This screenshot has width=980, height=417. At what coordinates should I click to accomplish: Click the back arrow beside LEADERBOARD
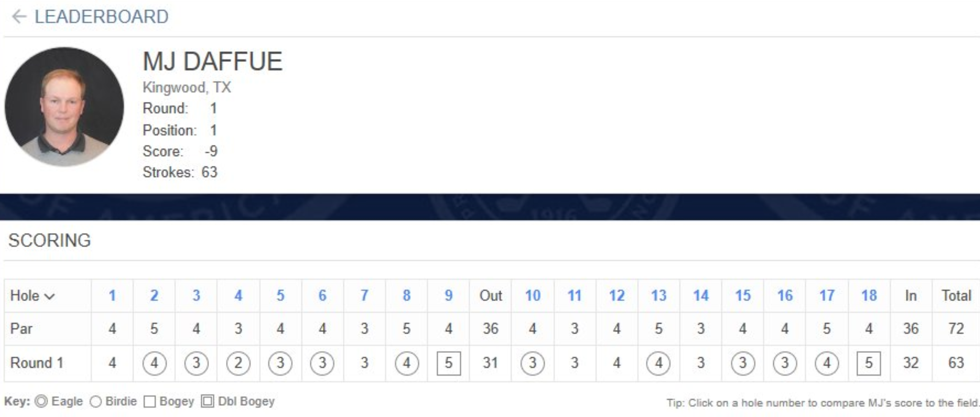(x=19, y=17)
